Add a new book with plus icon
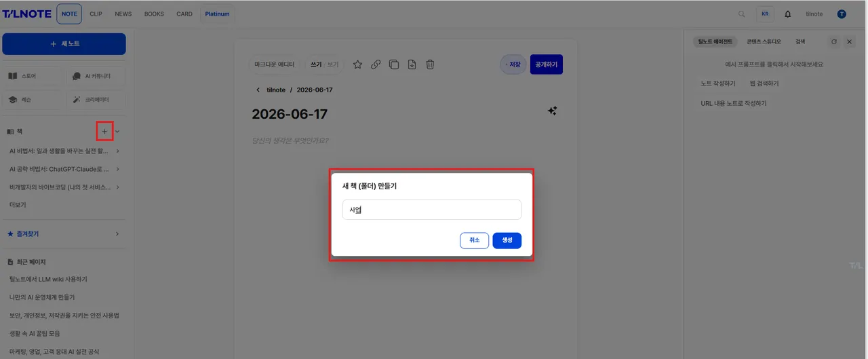This screenshot has height=359, width=868. click(104, 131)
